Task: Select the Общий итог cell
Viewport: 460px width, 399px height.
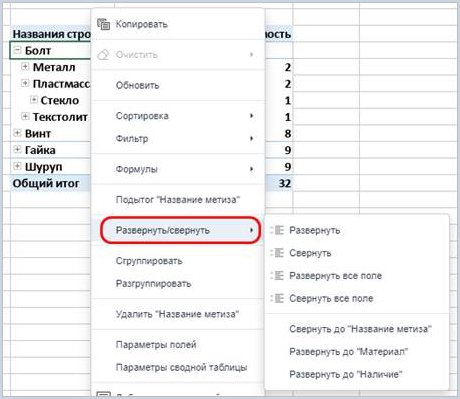Action: (50, 183)
